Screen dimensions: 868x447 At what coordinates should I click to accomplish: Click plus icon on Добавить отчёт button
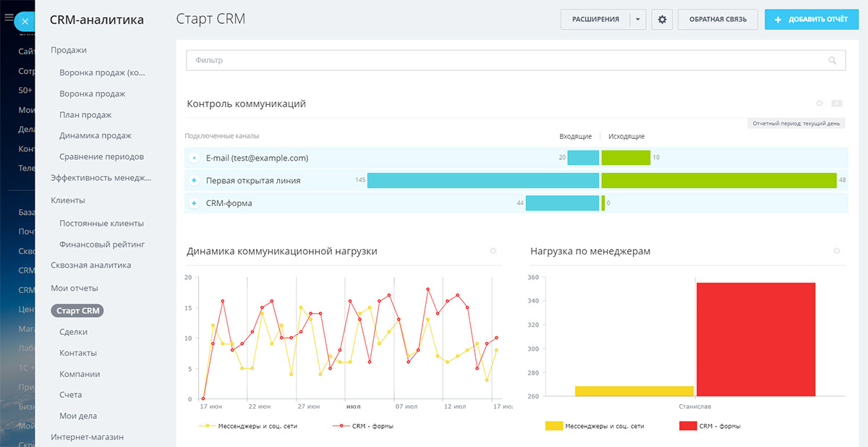[x=778, y=20]
